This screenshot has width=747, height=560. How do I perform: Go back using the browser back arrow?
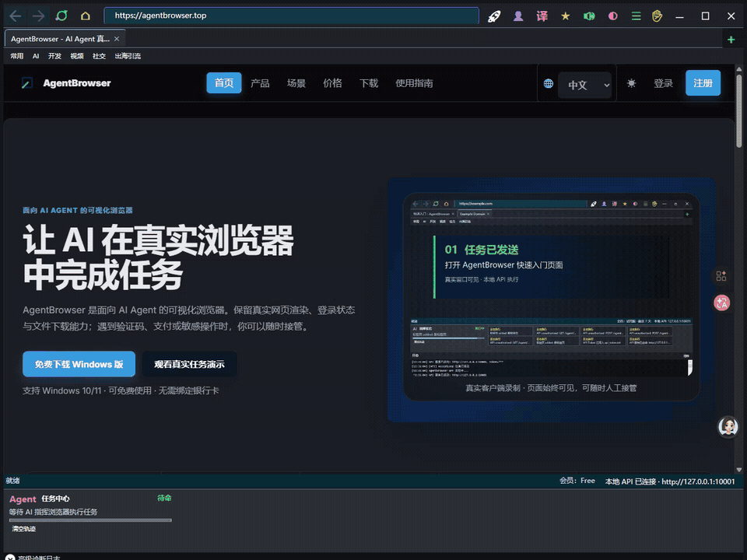point(16,16)
